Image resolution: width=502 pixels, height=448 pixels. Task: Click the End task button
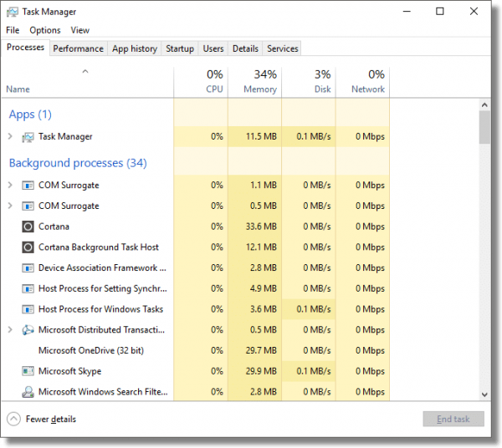pos(453,419)
